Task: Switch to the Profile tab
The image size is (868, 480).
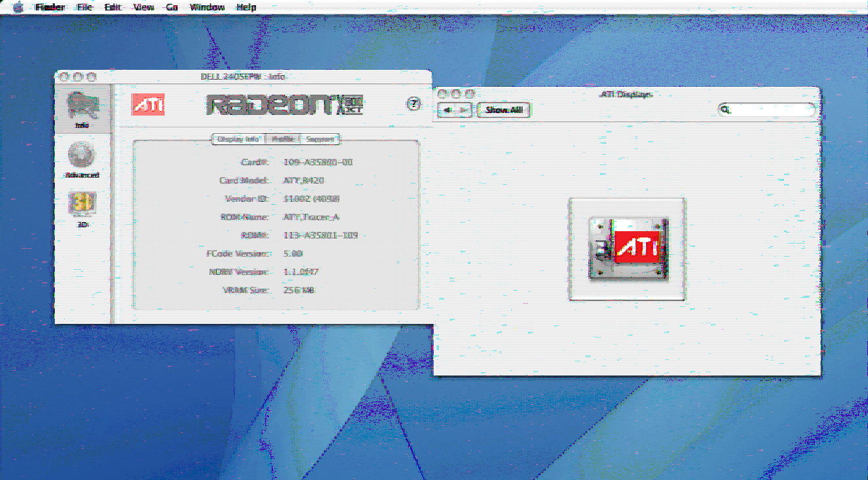Action: click(283, 139)
